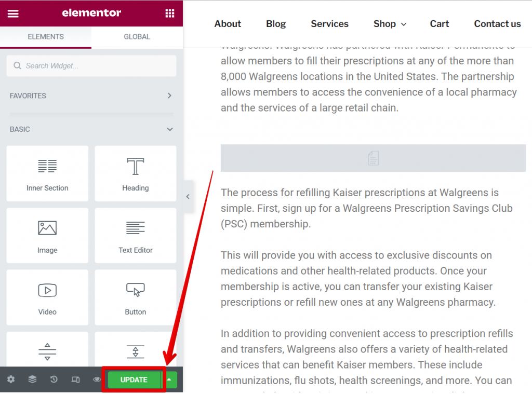Select the Heading widget

pos(135,173)
